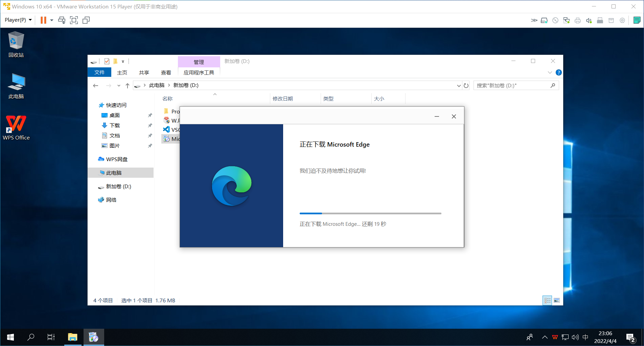Open the Recycle Bin desktop icon
The width and height of the screenshot is (644, 346).
click(16, 44)
